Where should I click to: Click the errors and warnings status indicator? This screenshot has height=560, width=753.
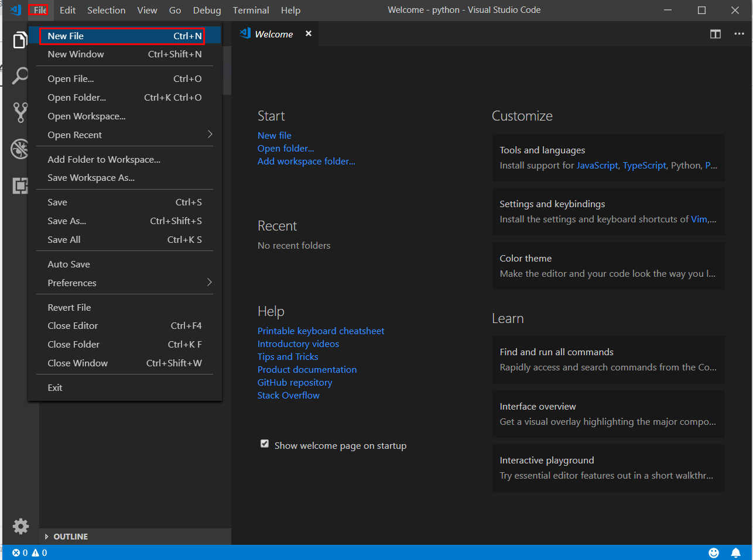tap(30, 552)
